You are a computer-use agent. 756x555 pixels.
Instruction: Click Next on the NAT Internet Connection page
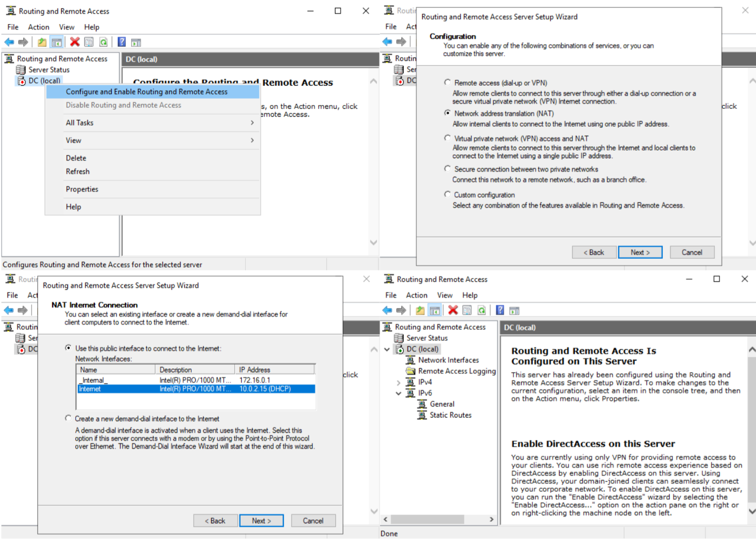[261, 521]
